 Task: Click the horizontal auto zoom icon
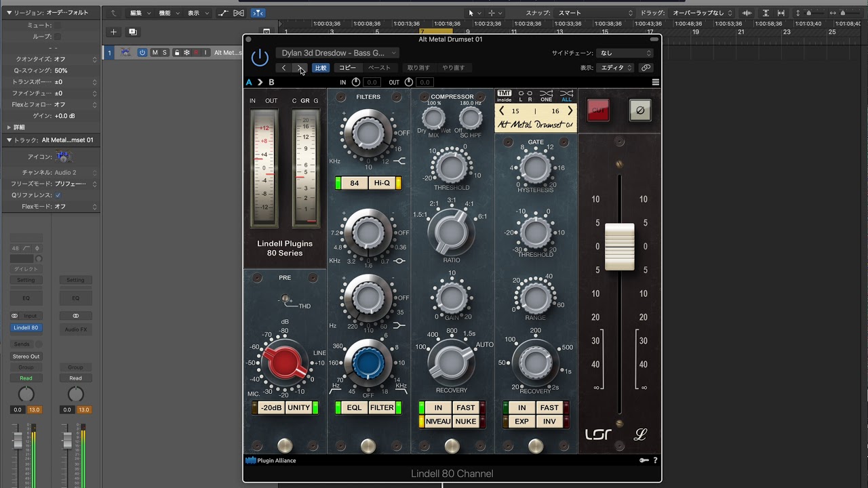pos(783,13)
